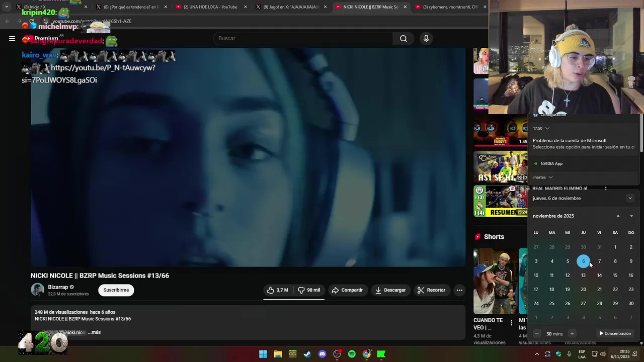Open OBS Studio from the taskbar

pos(337,354)
